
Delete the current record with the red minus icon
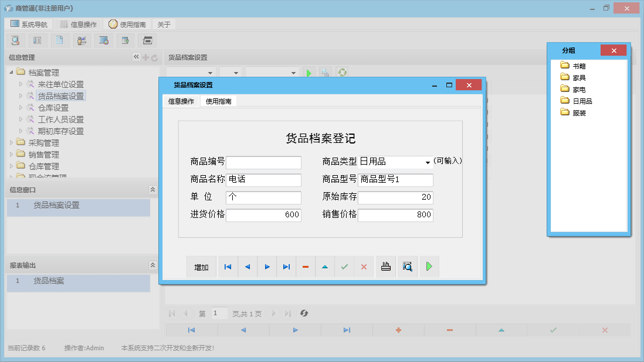point(306,267)
